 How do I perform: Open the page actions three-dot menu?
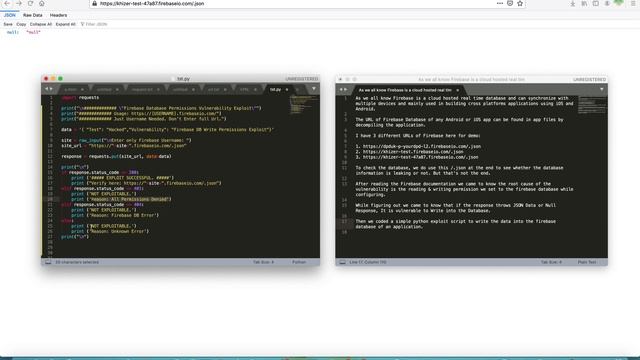click(500, 3)
